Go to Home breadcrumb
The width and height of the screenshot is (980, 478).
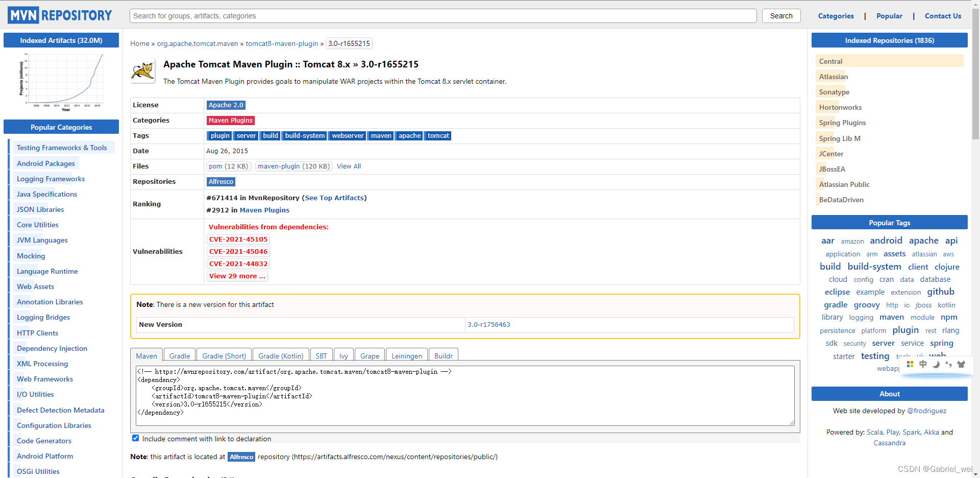pyautogui.click(x=140, y=43)
